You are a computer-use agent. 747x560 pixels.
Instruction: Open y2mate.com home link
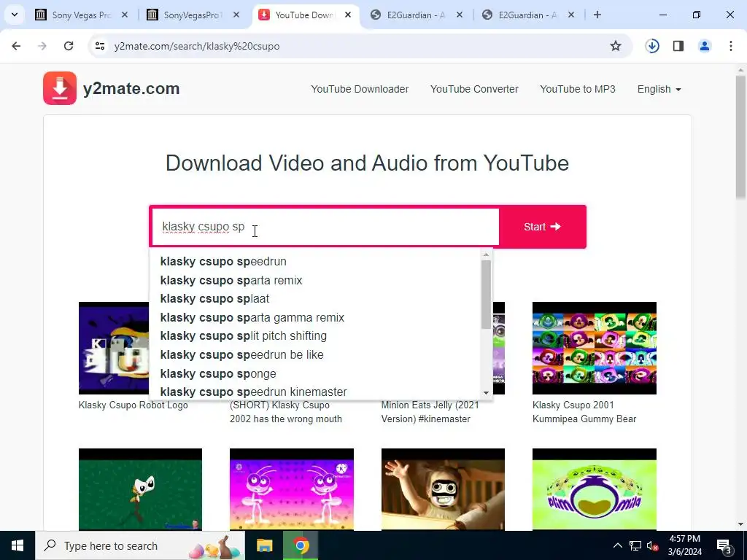pyautogui.click(x=131, y=88)
